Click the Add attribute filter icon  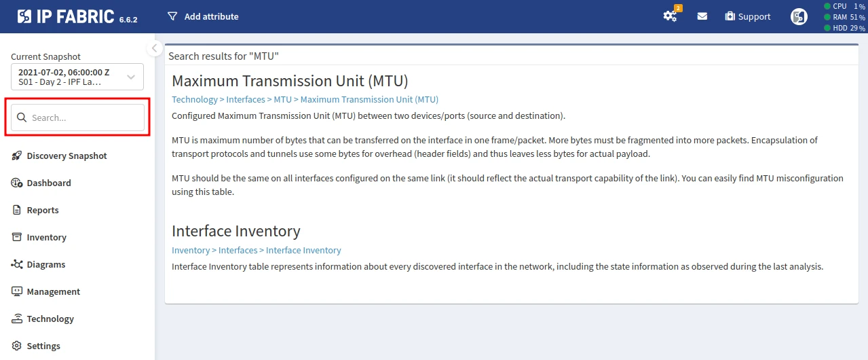(x=172, y=16)
